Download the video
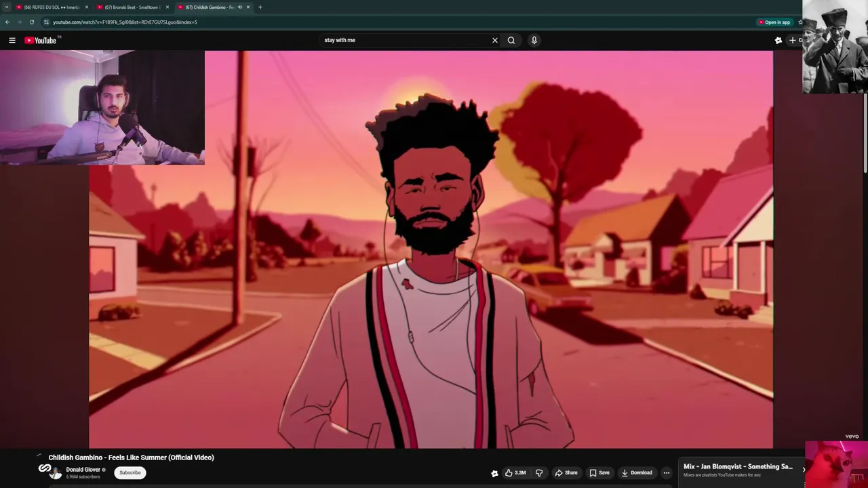 click(637, 472)
